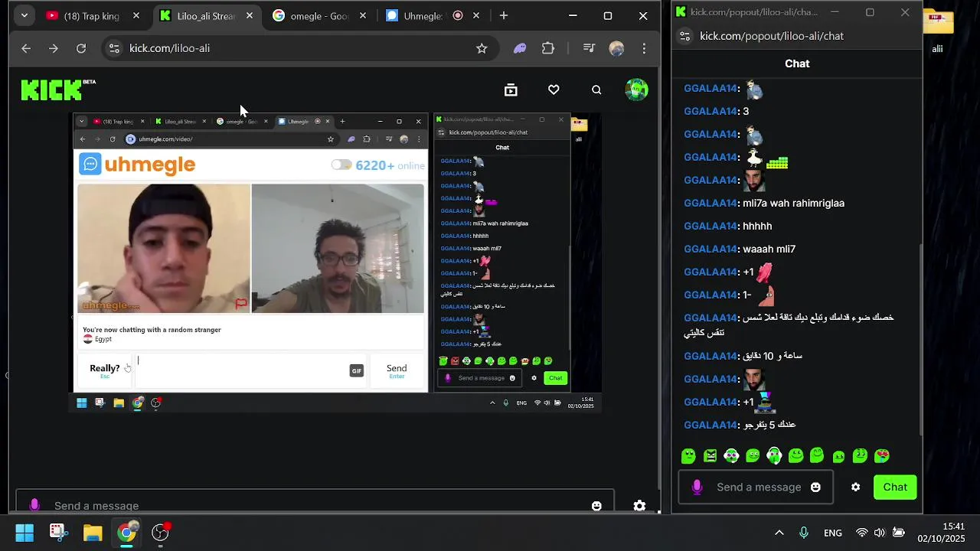Select the 'Liloo_ali Stream' Kick tab
Viewport: 980px width, 551px height.
(x=205, y=15)
